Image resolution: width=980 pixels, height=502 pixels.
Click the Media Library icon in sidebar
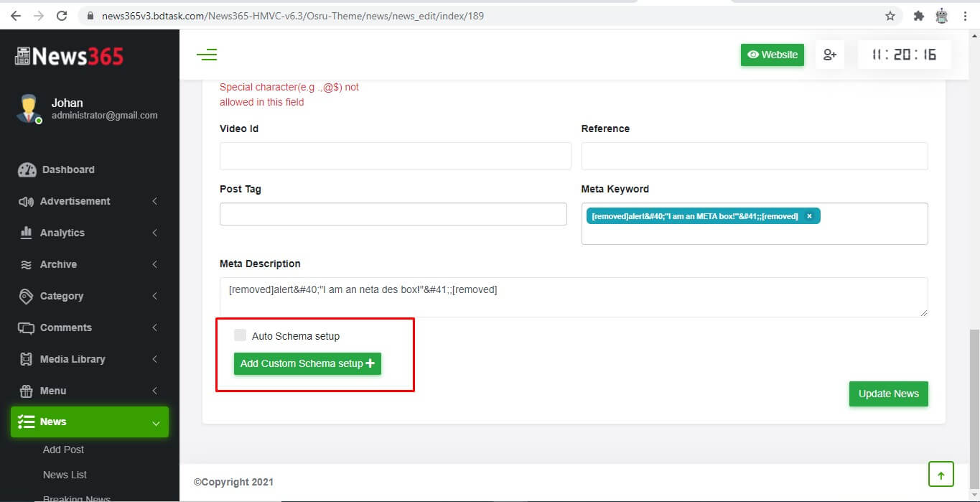(x=26, y=359)
